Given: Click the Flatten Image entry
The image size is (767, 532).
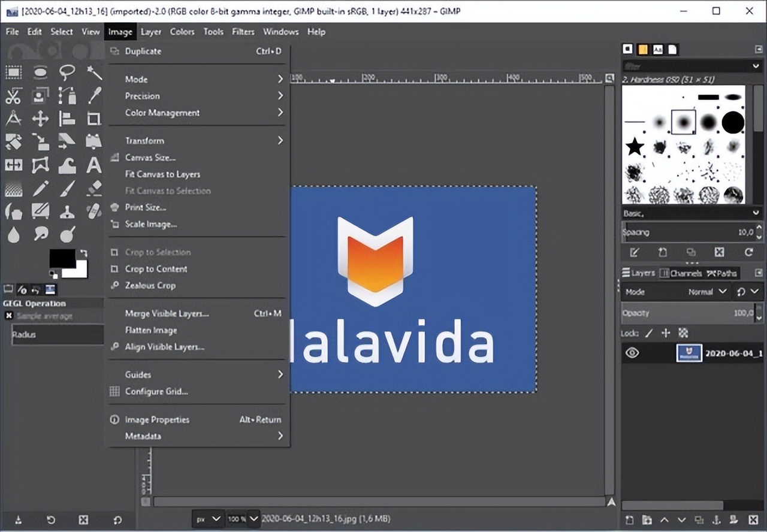Looking at the screenshot, I should 151,330.
